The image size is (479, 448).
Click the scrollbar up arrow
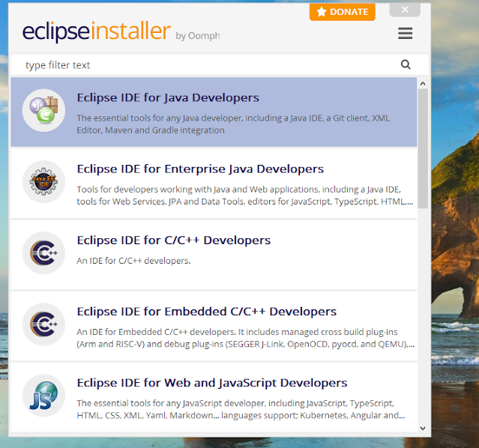tap(423, 83)
